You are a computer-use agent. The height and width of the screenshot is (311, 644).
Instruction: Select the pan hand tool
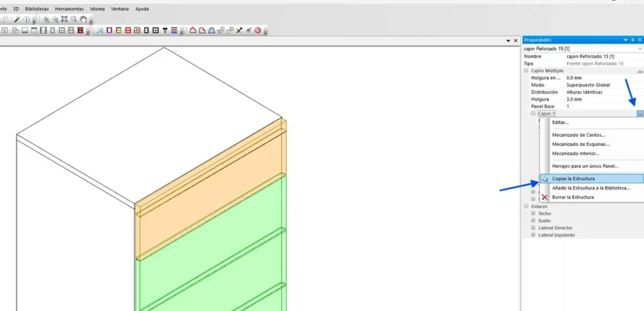[83, 19]
